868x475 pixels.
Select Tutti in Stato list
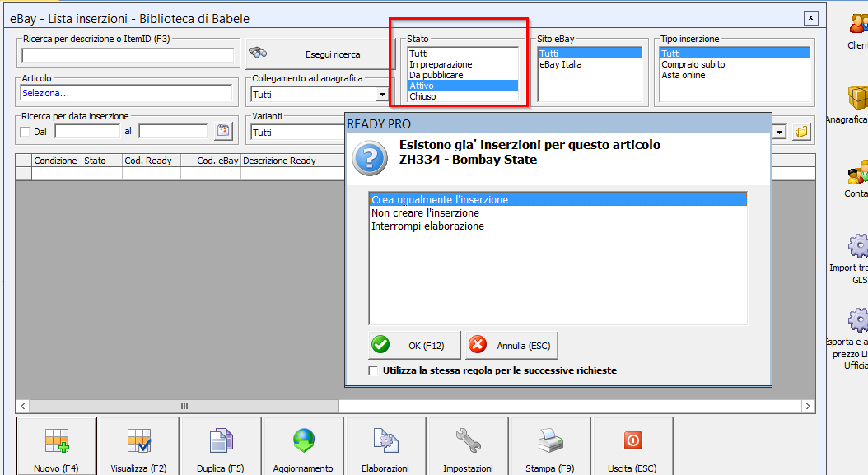click(463, 54)
